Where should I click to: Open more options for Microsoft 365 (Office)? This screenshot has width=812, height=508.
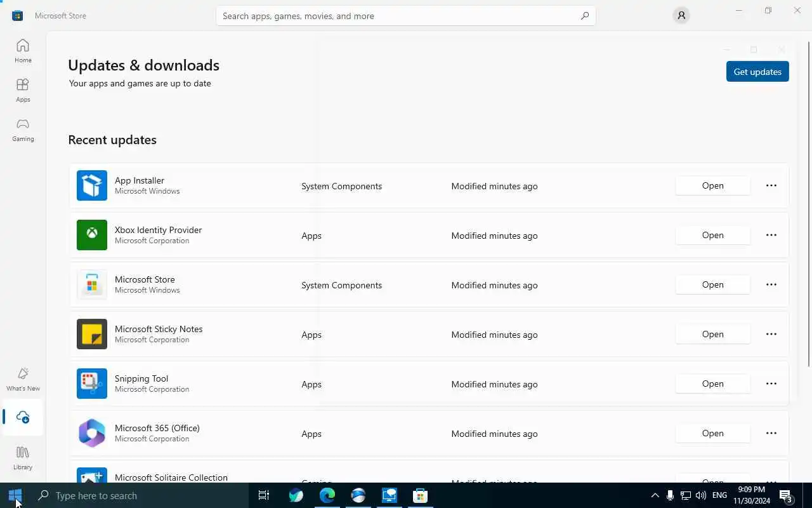click(771, 433)
